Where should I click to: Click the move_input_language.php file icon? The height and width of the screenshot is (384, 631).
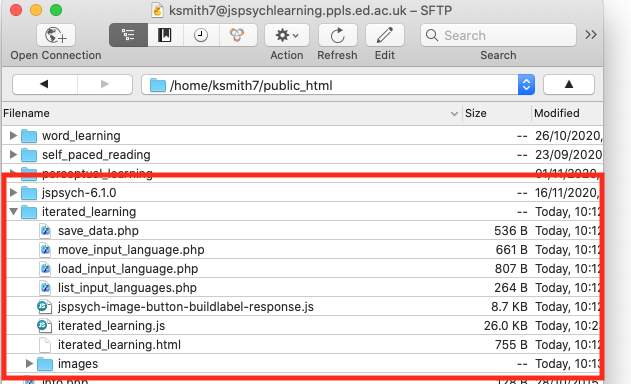pos(45,250)
